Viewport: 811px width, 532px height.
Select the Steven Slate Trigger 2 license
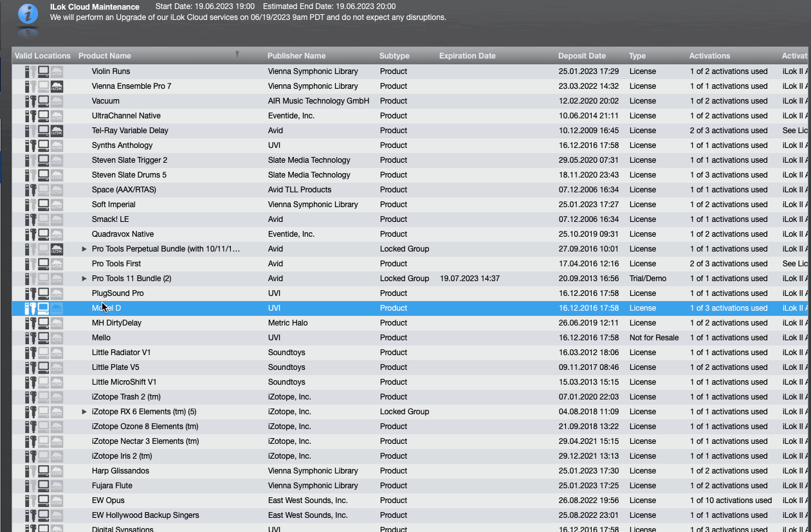[129, 160]
